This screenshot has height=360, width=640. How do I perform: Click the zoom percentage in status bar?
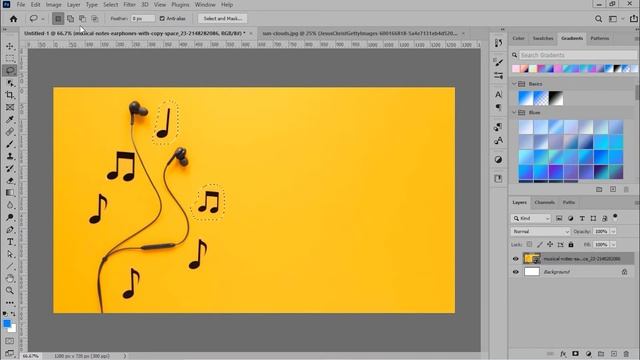[31, 356]
